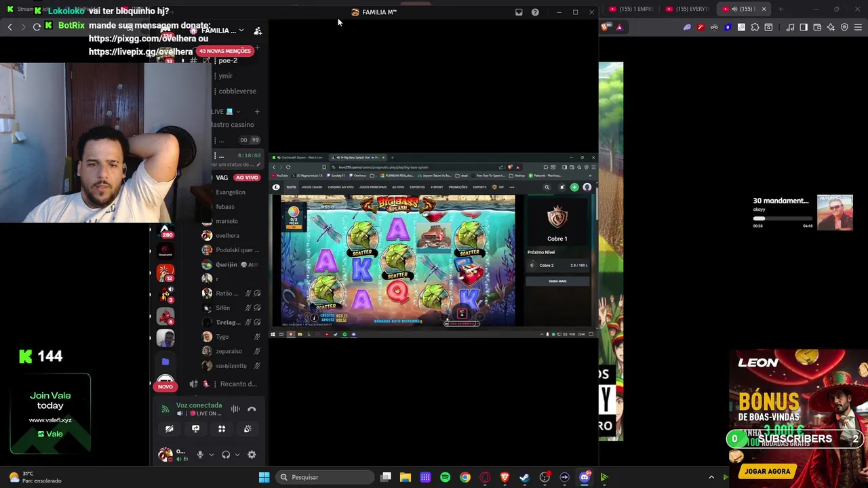Viewport: 868px width, 488px height.
Task: Open Brave Shields lion icon
Action: click(606, 27)
